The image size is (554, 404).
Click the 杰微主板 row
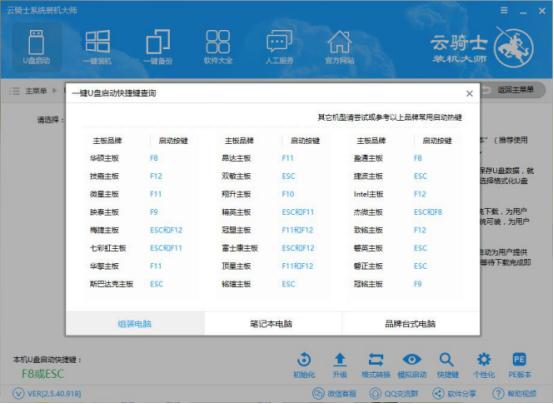(404, 212)
